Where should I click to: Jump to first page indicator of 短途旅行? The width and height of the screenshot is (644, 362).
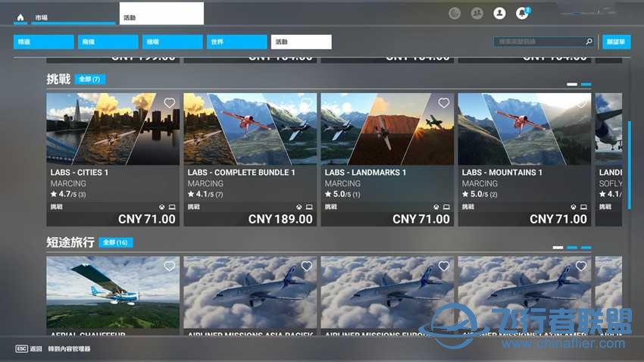tap(558, 248)
